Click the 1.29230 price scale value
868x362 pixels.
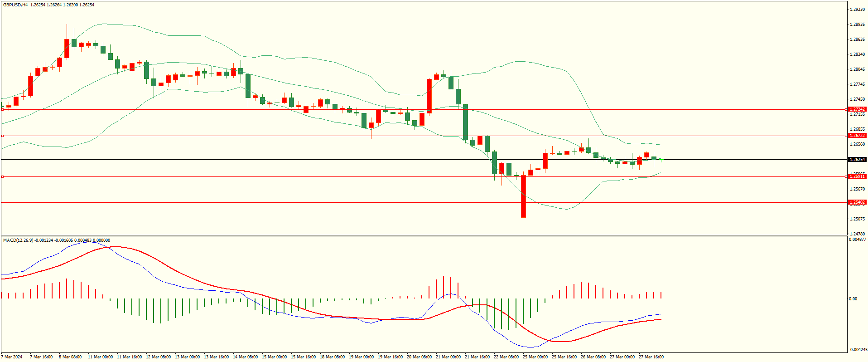[x=858, y=10]
